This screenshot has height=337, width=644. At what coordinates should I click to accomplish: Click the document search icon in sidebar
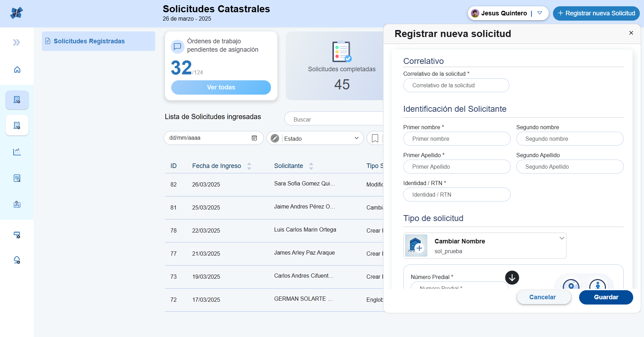tap(17, 178)
